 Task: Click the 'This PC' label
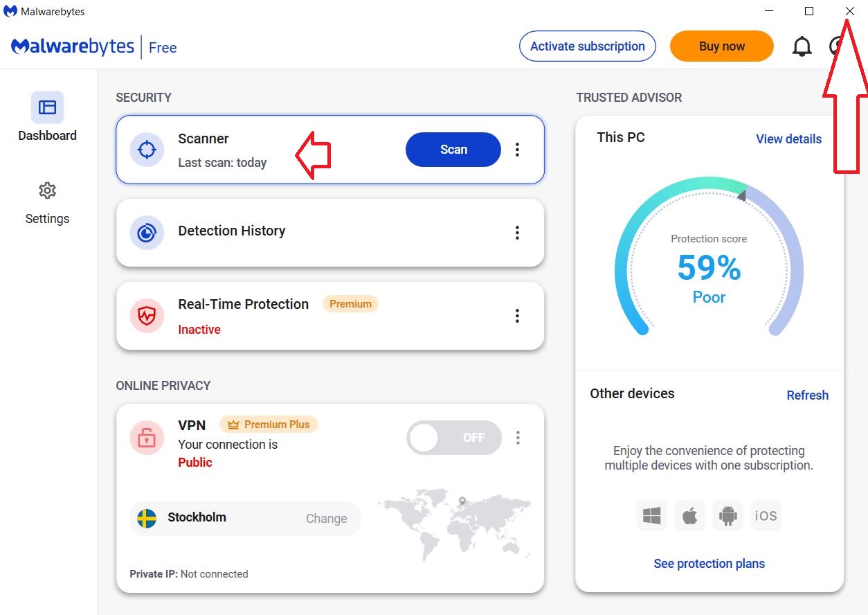(621, 137)
